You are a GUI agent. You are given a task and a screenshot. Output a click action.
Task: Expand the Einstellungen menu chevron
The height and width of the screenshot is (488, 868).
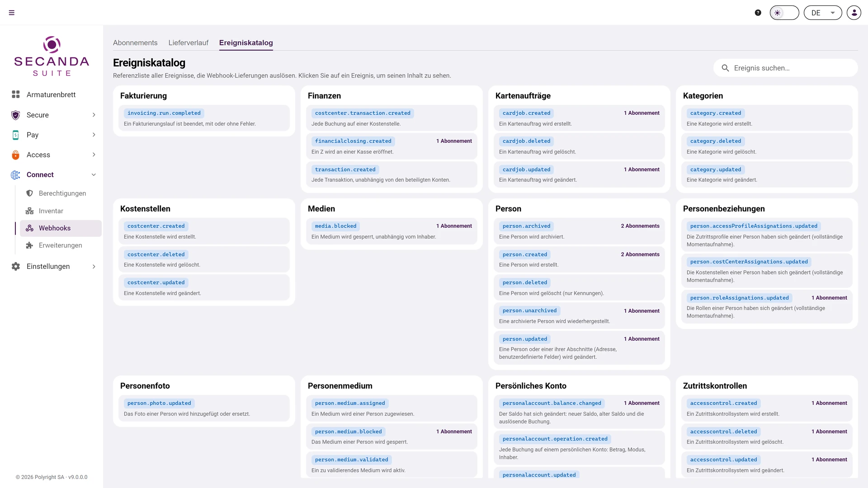(94, 267)
